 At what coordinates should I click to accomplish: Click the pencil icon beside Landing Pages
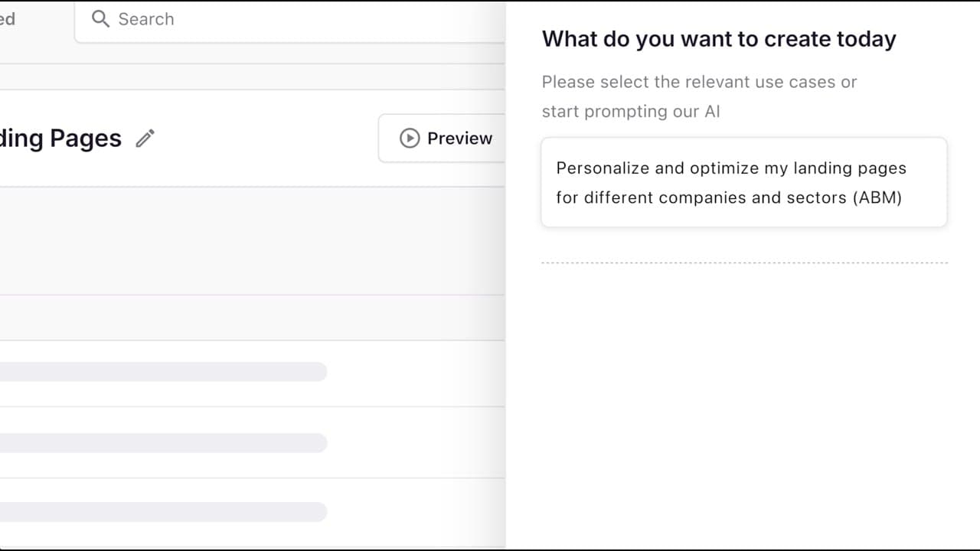pyautogui.click(x=145, y=139)
